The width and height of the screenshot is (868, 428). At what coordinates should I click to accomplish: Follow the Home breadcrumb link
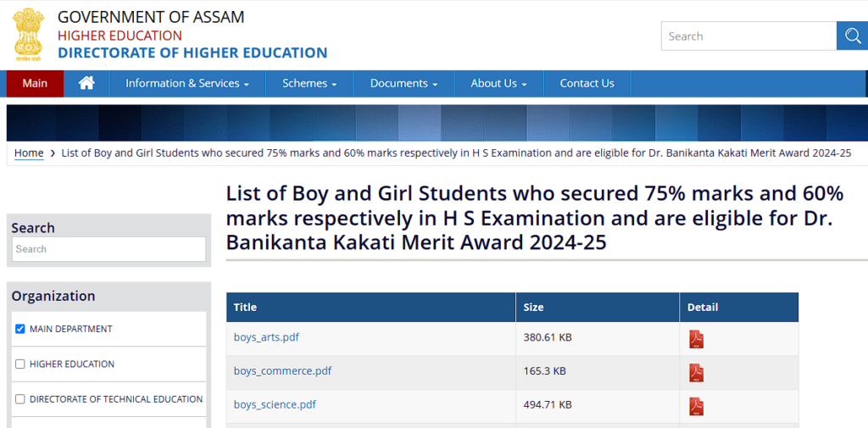point(29,153)
